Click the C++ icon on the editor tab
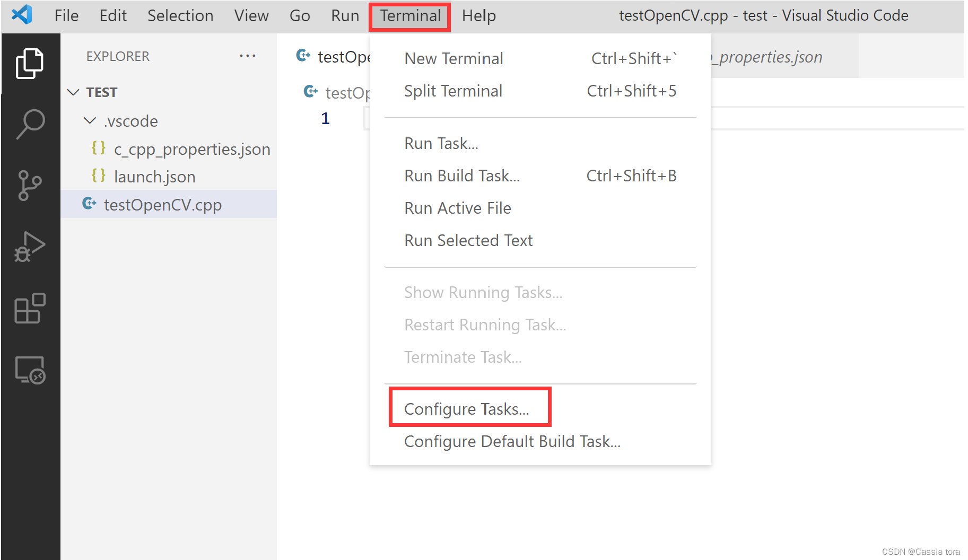This screenshot has height=560, width=968. point(303,56)
